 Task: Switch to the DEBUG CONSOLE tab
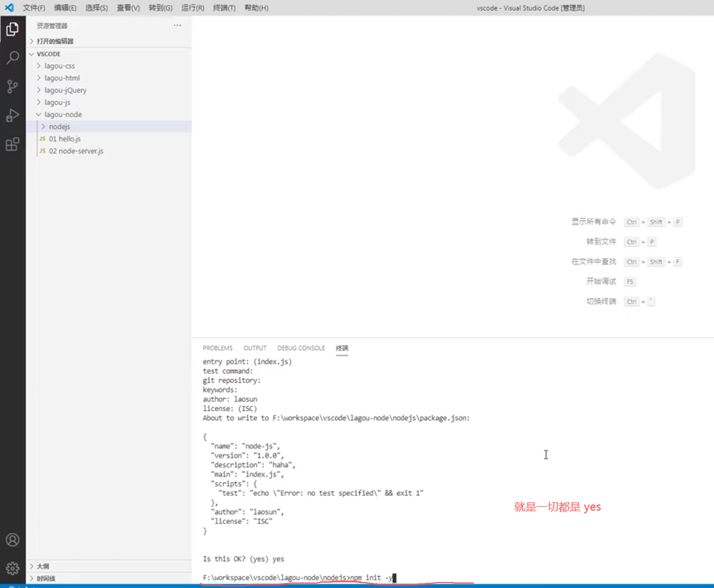301,348
